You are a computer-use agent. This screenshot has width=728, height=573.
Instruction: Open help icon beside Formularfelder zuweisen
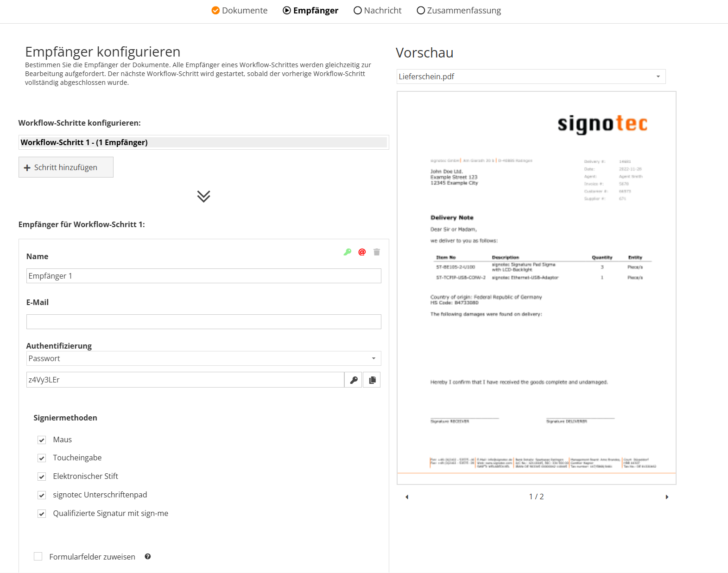148,557
